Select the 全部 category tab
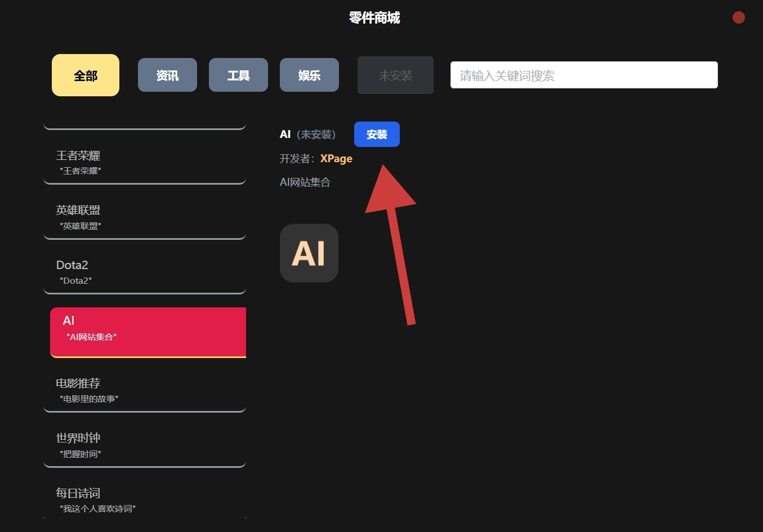The height and width of the screenshot is (532, 763). (86, 75)
